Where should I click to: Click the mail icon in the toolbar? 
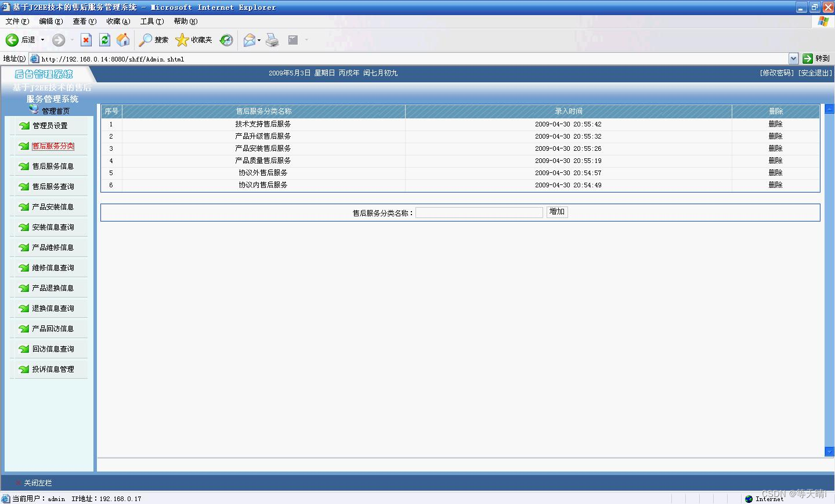(x=248, y=40)
